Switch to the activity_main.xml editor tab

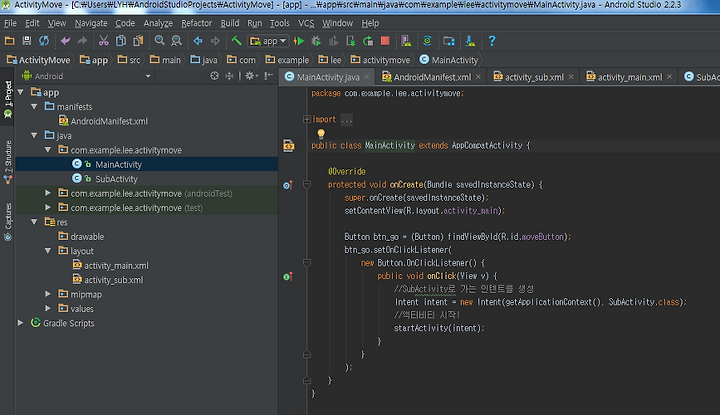point(630,77)
